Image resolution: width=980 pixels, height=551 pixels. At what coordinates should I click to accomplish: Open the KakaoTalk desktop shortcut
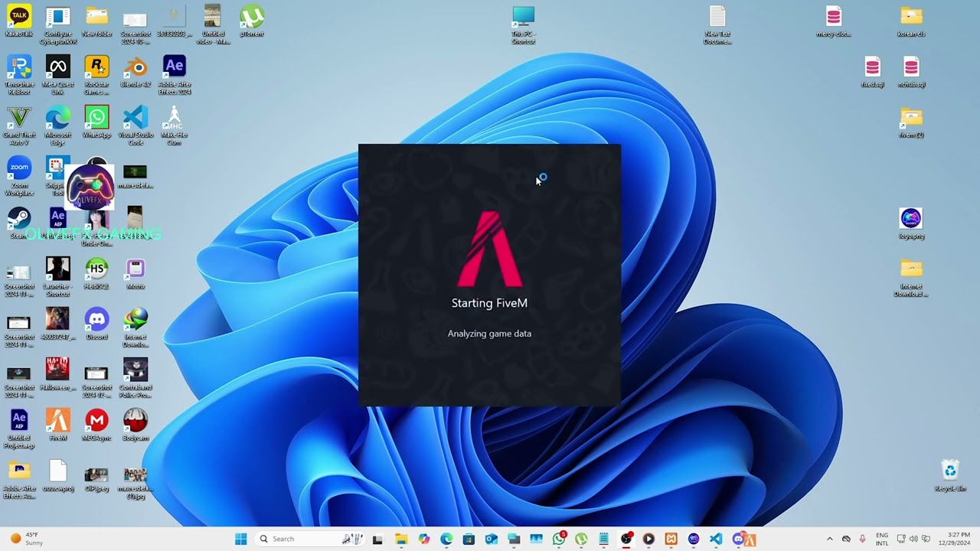(19, 21)
